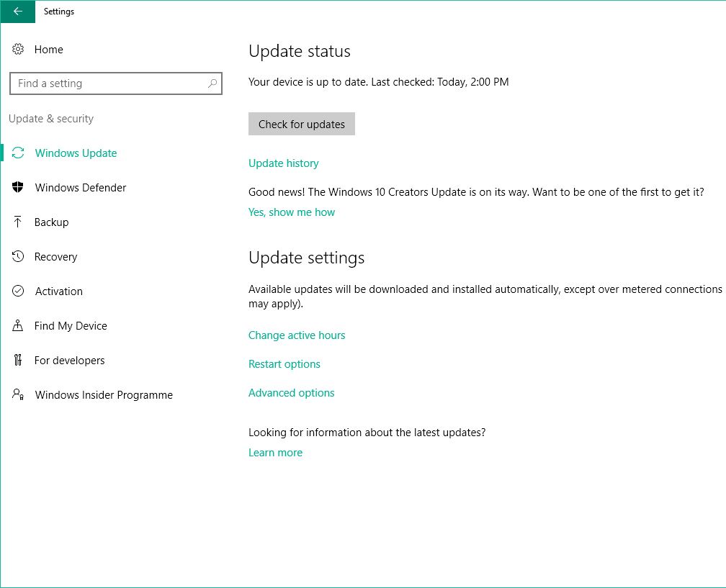Click the Check for updates button
This screenshot has height=588, width=726.
301,124
